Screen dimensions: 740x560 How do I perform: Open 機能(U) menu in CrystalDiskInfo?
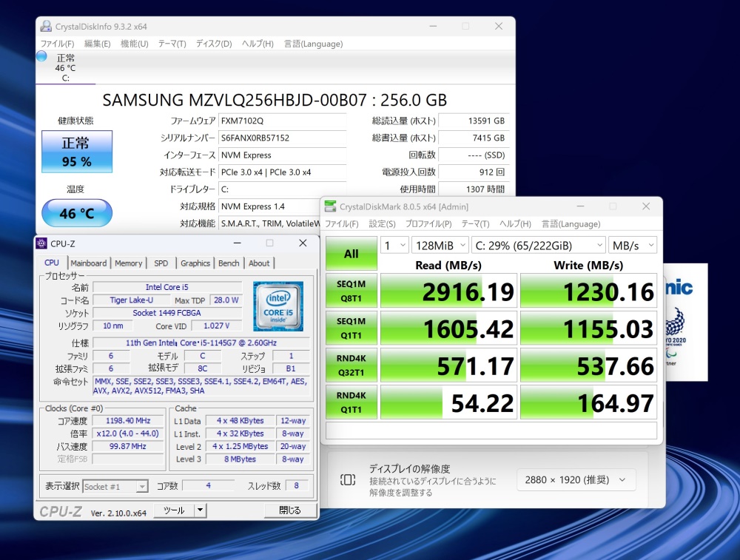click(x=135, y=44)
